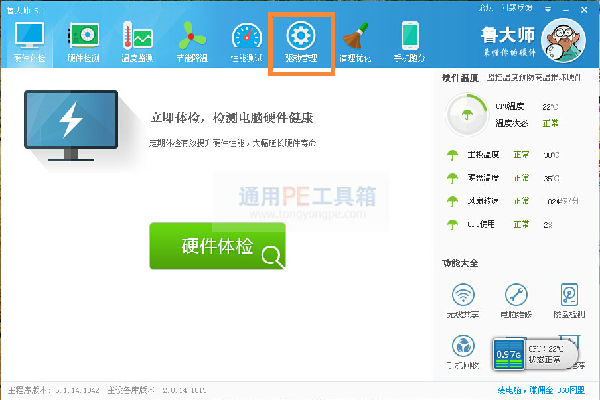600x400 pixels.
Task: Select the CPU温度 22°C reading
Action: point(527,106)
